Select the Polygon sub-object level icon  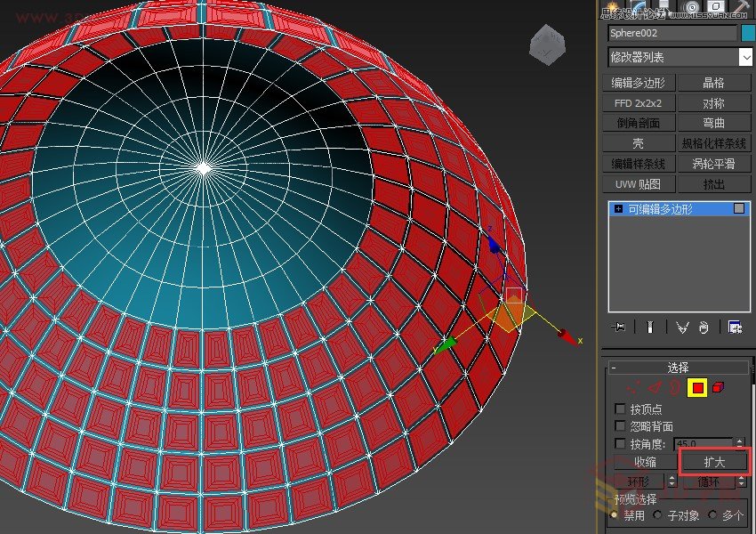[x=697, y=388]
